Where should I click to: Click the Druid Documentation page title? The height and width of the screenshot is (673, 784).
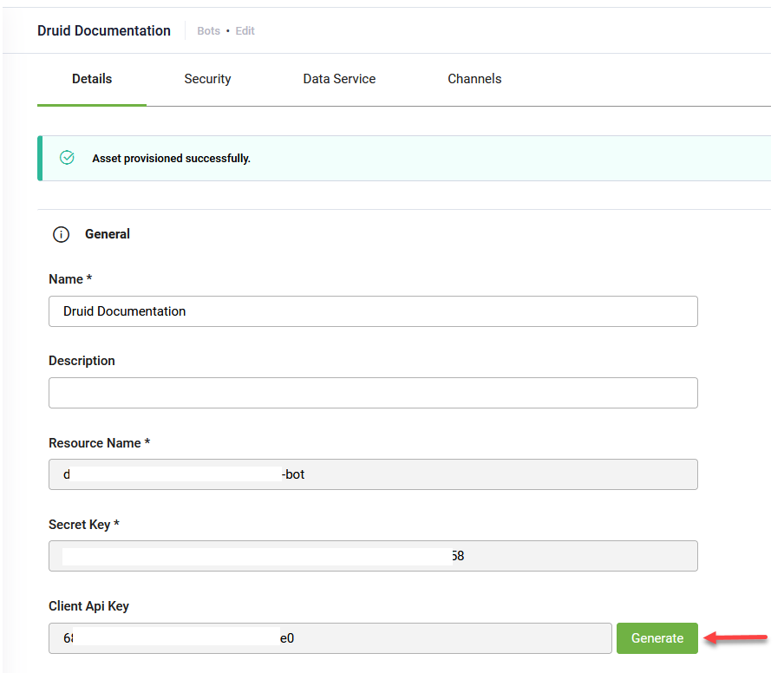tap(104, 31)
